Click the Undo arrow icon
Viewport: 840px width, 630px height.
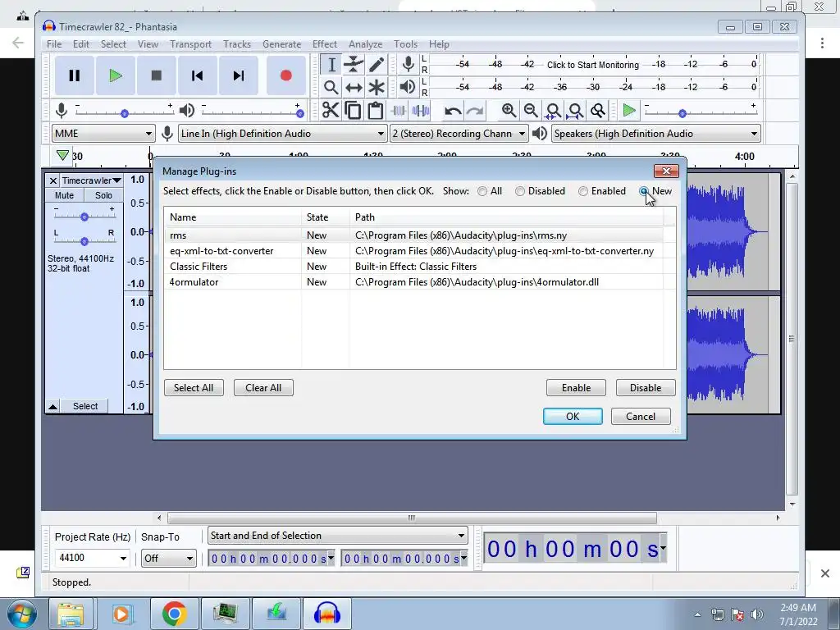tap(453, 111)
